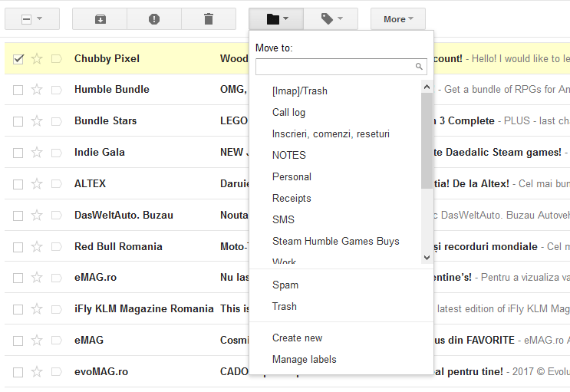Mark evoMAG.ro email as important
Image resolution: width=570 pixels, height=392 pixels.
pyautogui.click(x=56, y=371)
